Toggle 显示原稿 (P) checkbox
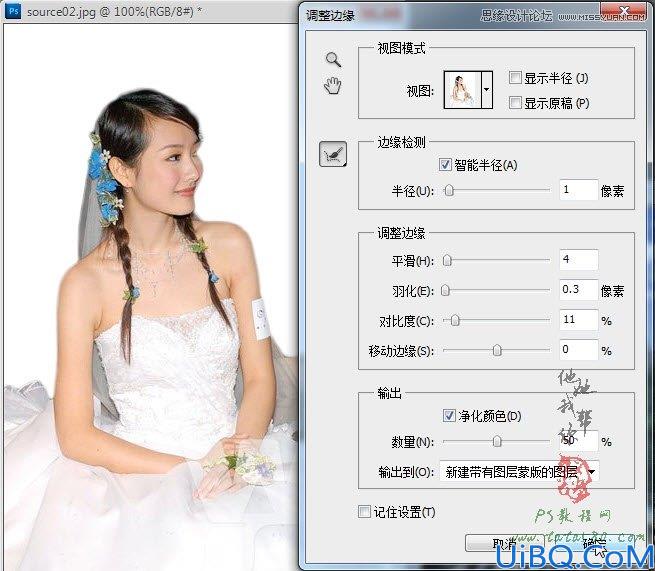 [515, 102]
